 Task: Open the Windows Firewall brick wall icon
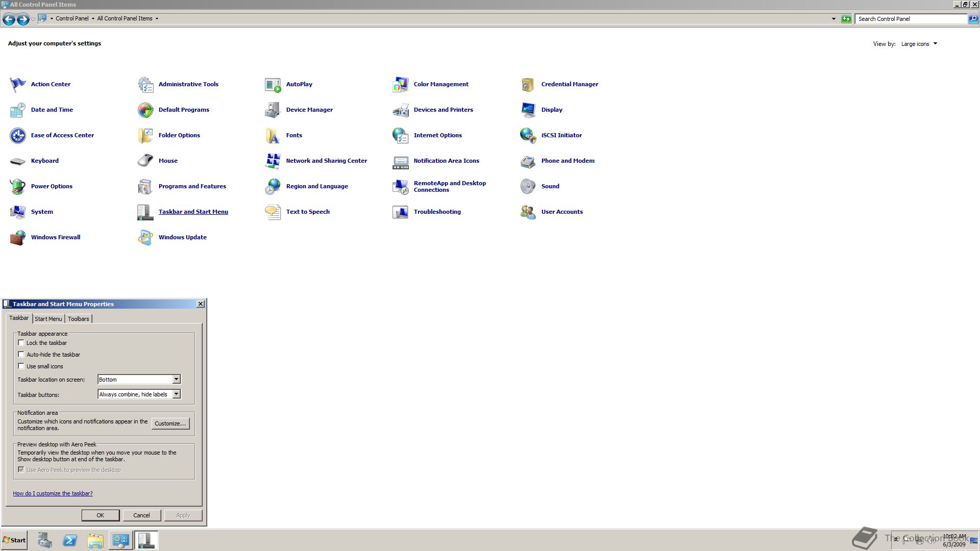click(18, 237)
